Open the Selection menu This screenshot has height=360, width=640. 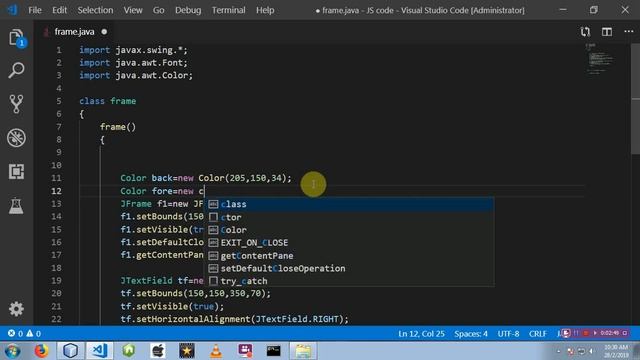95,10
